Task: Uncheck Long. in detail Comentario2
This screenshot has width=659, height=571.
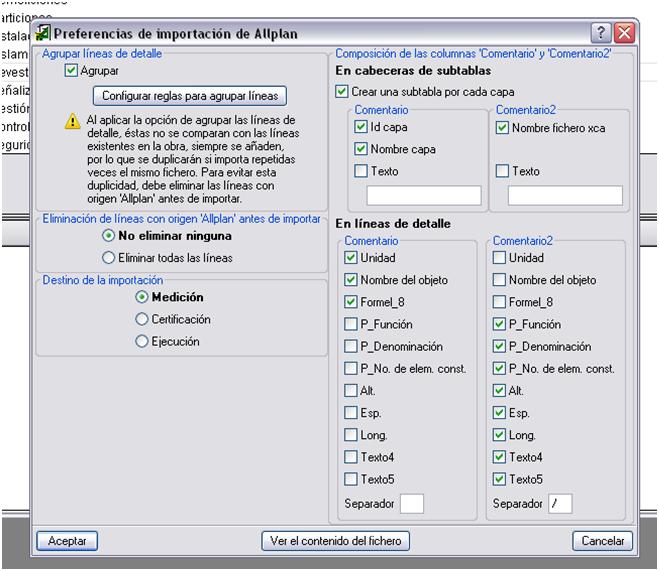Action: click(499, 435)
